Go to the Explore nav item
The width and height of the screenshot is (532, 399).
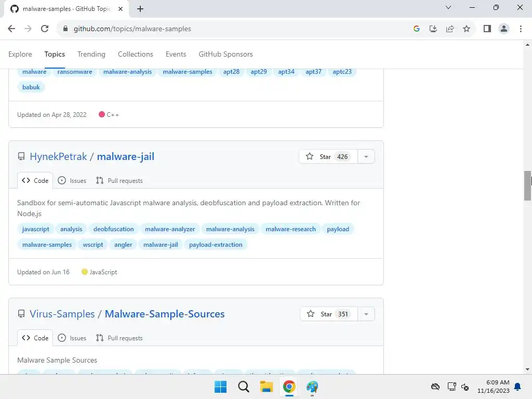[x=20, y=54]
